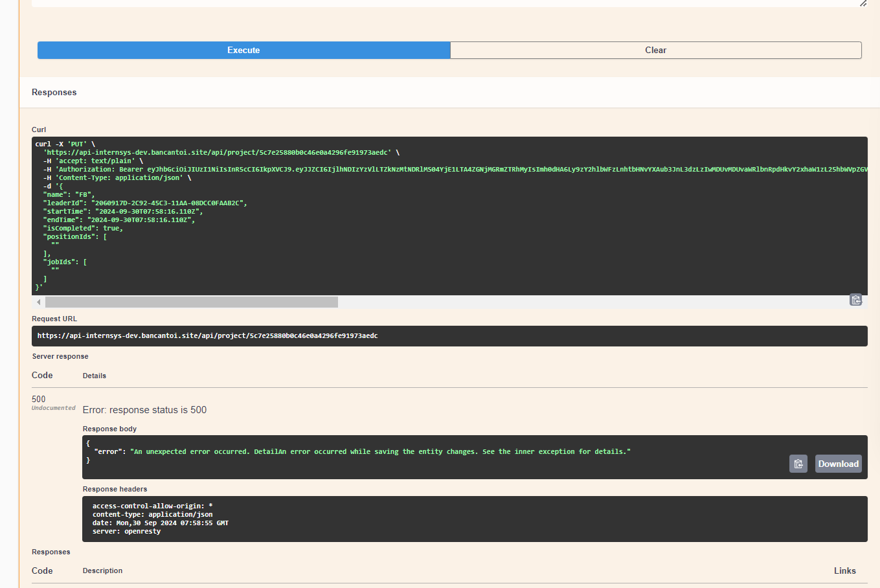
Task: Click the Responses section heading
Action: coord(54,93)
